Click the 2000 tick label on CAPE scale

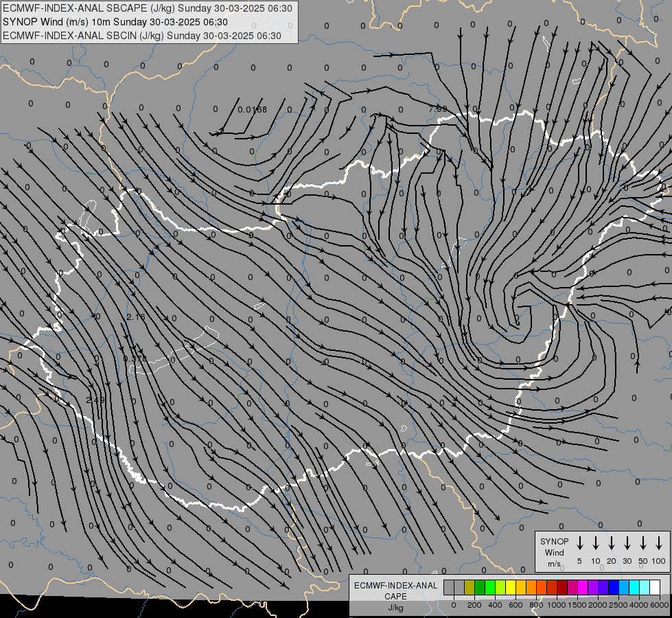(598, 605)
